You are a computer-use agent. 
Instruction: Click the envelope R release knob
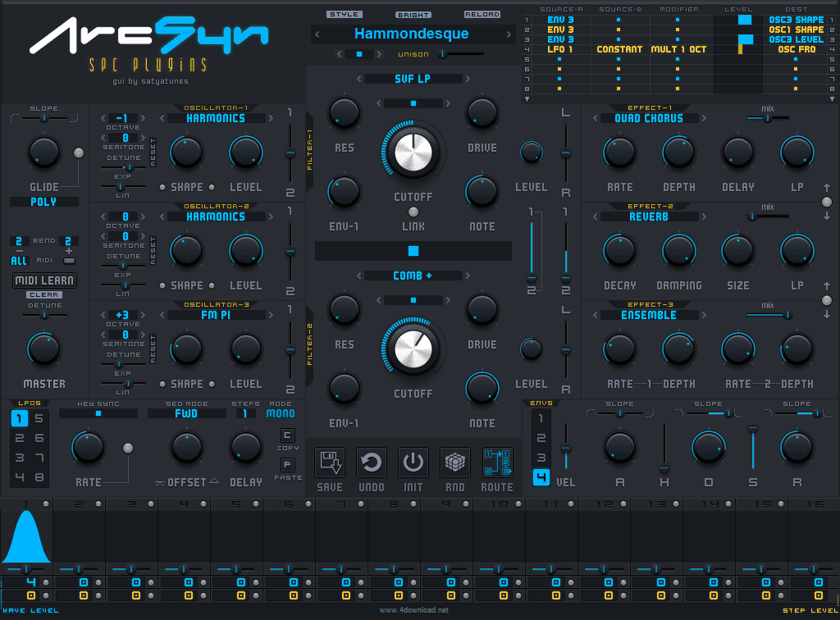(x=797, y=448)
